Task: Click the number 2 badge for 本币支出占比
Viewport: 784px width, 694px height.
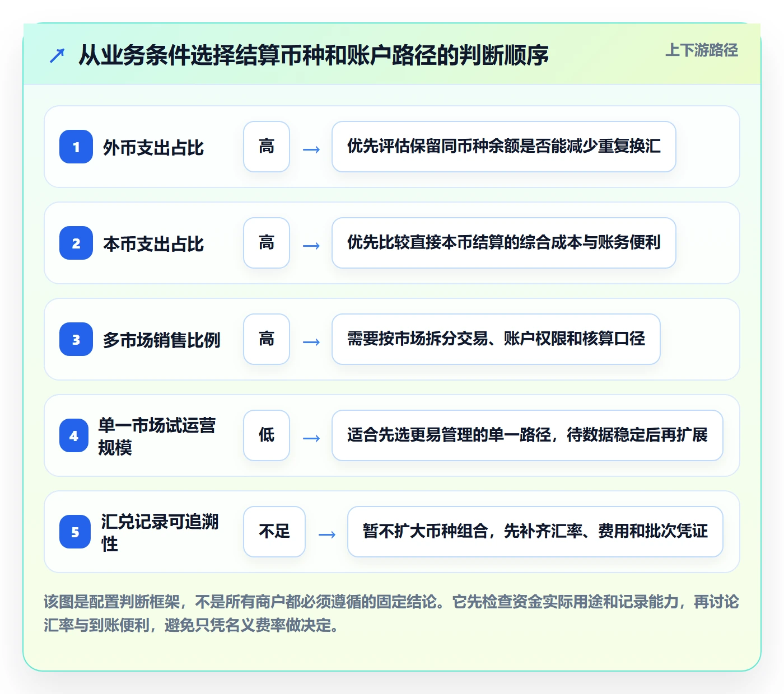Action: click(76, 243)
